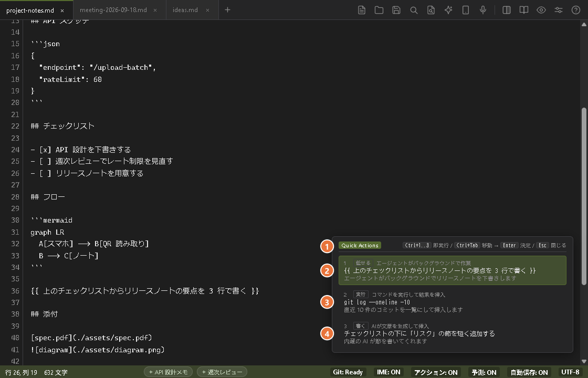Click the Enter key hint in popup
588x378 pixels.
509,245
